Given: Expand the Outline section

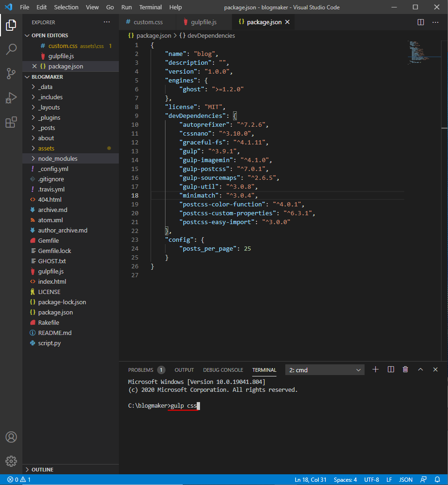Looking at the screenshot, I should coord(70,470).
